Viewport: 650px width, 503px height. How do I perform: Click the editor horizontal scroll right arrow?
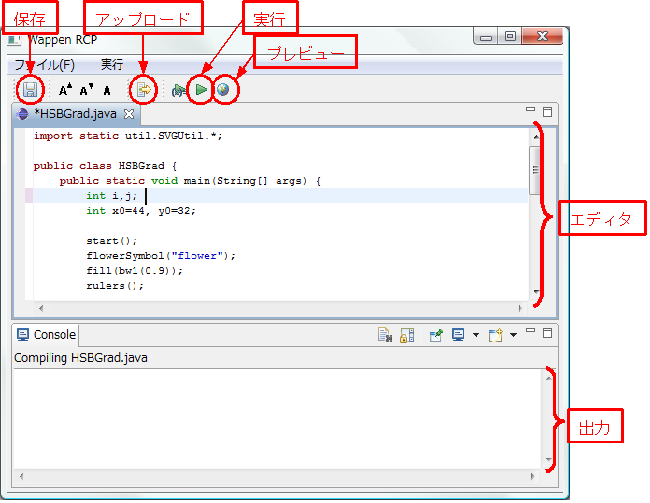520,308
